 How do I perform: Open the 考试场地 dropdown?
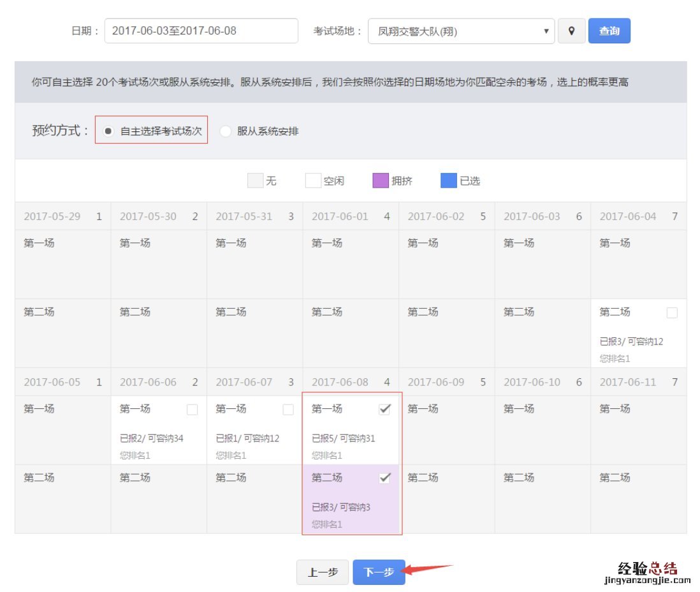click(x=461, y=31)
